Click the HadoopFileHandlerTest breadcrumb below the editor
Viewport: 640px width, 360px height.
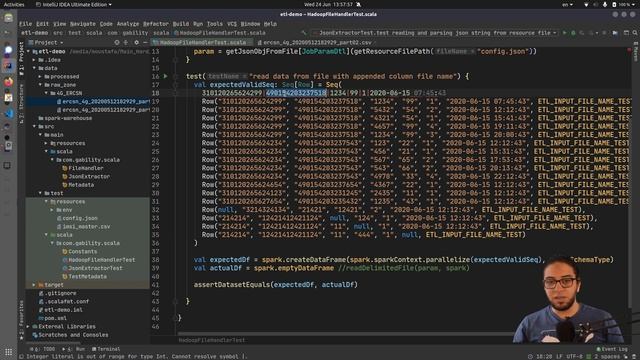[x=211, y=340]
